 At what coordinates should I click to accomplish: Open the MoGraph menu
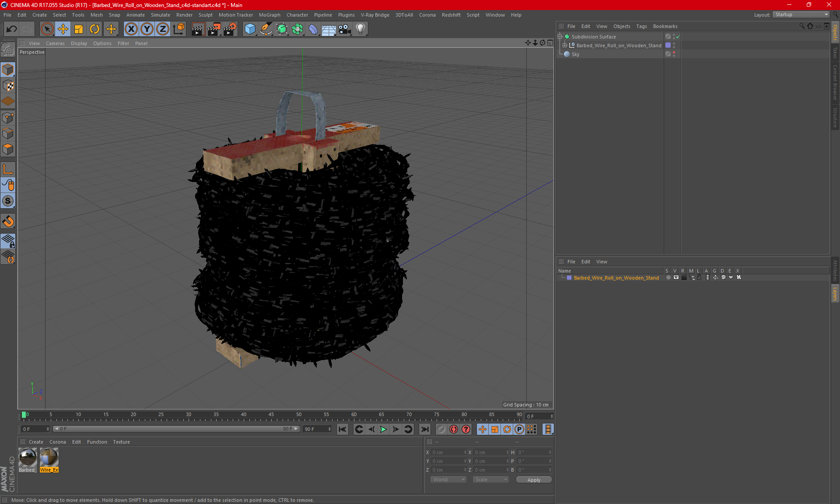(269, 14)
